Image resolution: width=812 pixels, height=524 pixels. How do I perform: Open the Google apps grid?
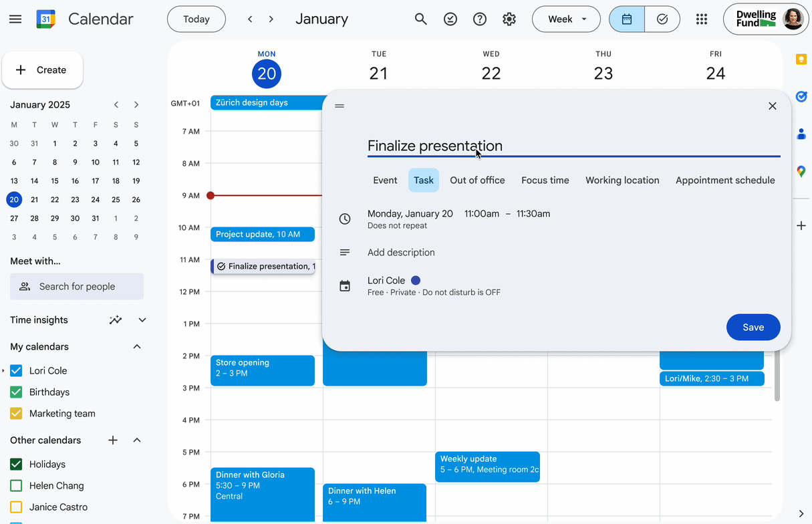click(x=701, y=19)
